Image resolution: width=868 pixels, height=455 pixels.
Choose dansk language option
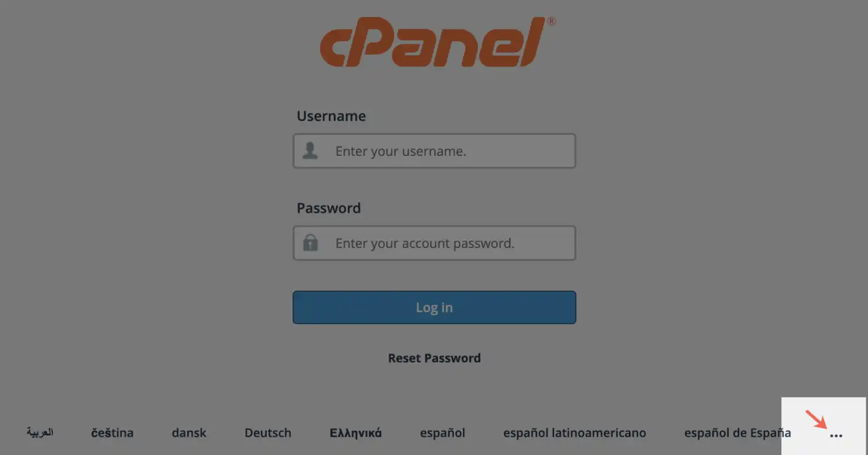click(x=189, y=433)
